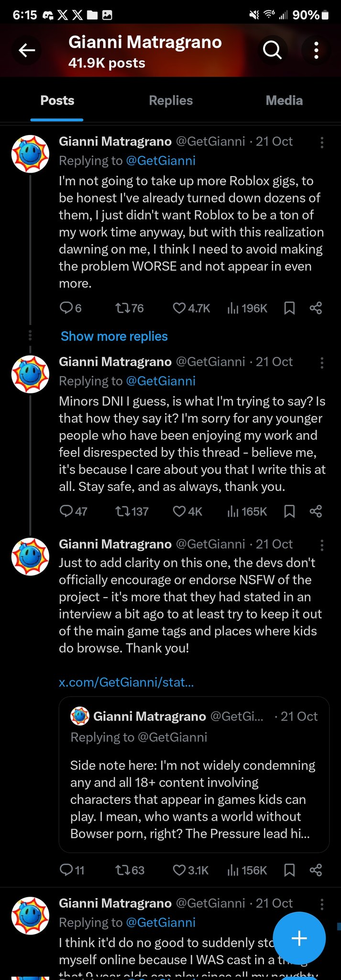Switch to the Media tab

point(284,100)
